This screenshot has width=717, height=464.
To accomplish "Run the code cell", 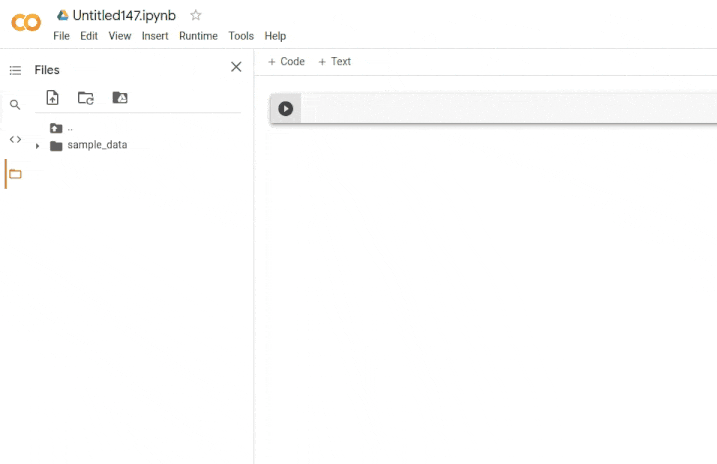I will [x=286, y=109].
